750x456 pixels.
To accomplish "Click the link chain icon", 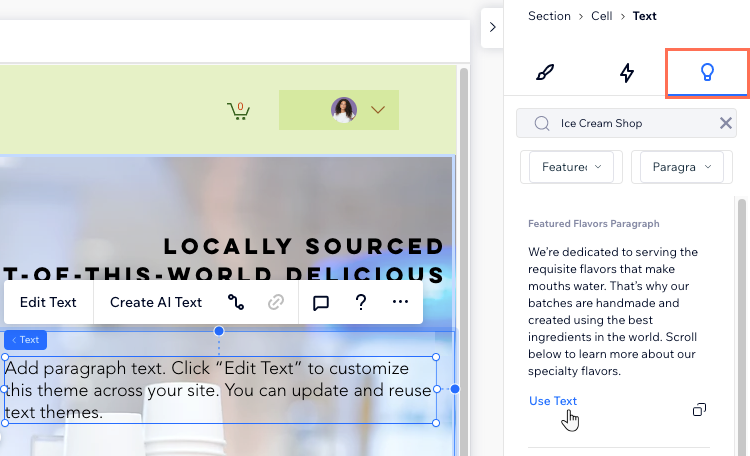I will click(276, 302).
